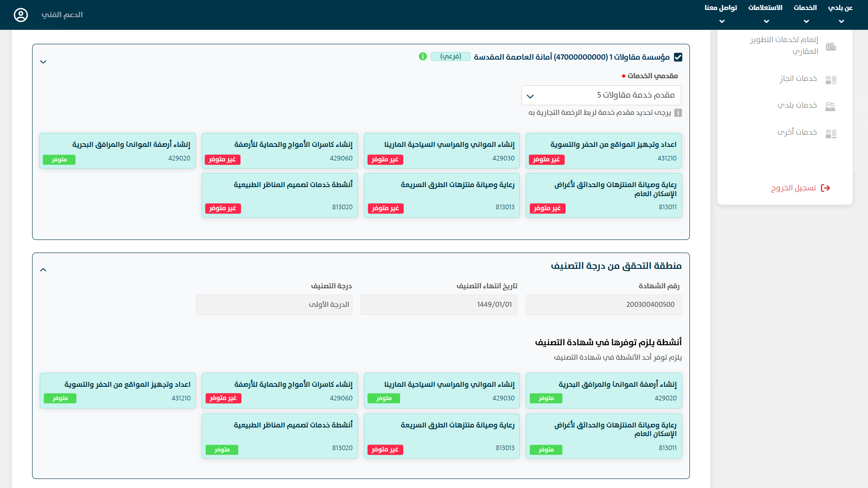Open the مقدم خدمة مقاولات 5 dropdown
The height and width of the screenshot is (488, 868).
(601, 95)
